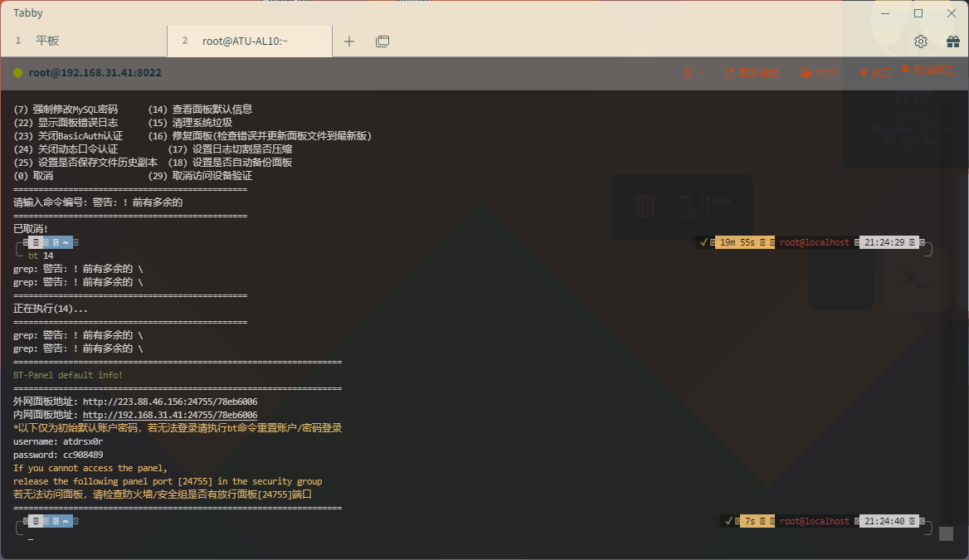Click menu option (18) 设置是否自动备份面板
Screen dimensions: 969x560
[x=230, y=163]
